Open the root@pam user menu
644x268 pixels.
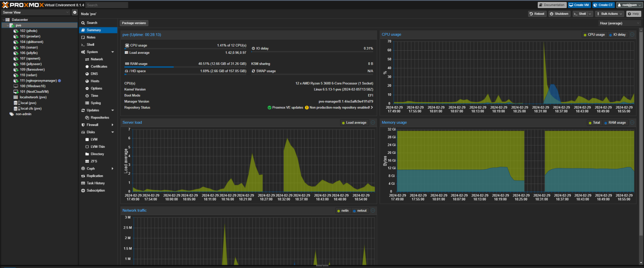pos(630,5)
